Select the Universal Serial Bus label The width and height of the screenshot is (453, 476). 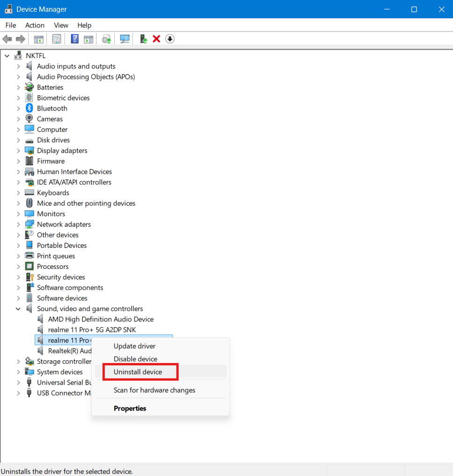[64, 382]
